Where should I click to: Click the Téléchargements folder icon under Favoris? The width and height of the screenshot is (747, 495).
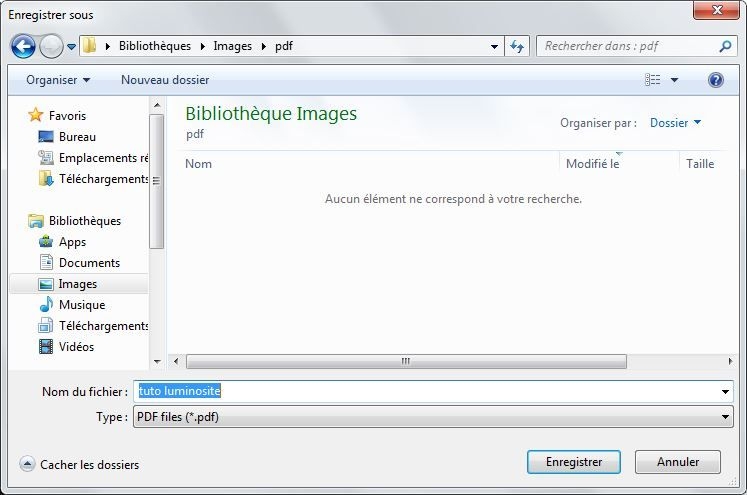[x=46, y=179]
